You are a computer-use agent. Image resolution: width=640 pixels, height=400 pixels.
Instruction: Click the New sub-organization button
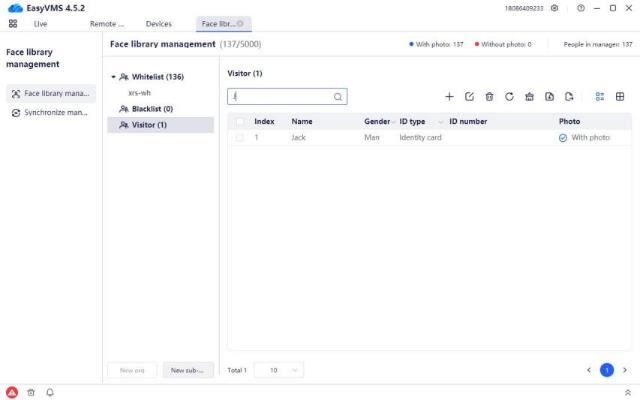tap(188, 370)
